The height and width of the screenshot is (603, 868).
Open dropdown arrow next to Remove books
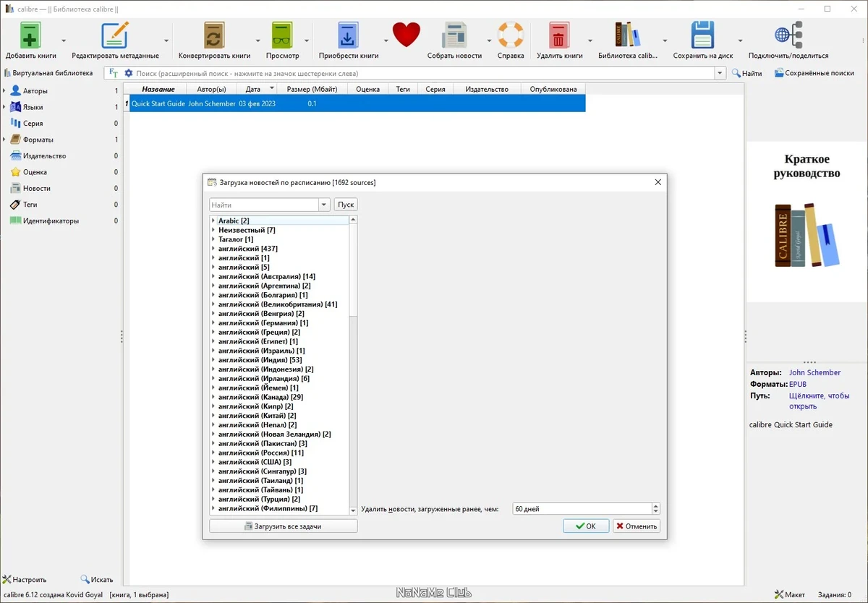tap(590, 40)
